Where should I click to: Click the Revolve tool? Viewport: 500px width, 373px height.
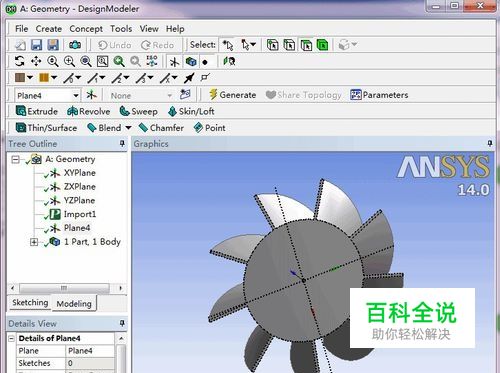coord(88,111)
